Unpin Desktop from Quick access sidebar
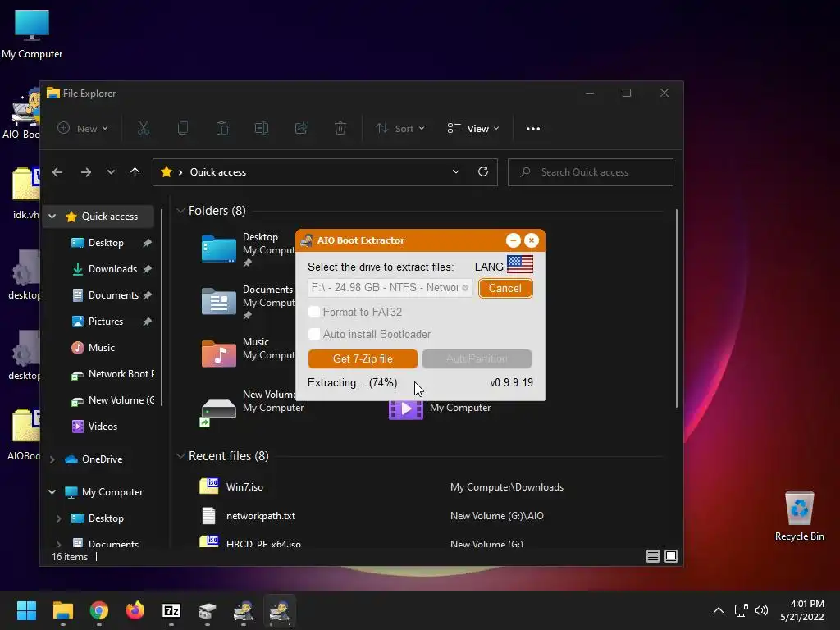The image size is (840, 630). pyautogui.click(x=148, y=243)
